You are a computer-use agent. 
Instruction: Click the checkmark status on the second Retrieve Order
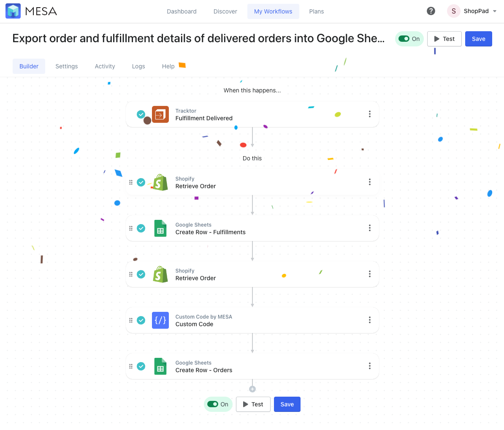click(141, 274)
